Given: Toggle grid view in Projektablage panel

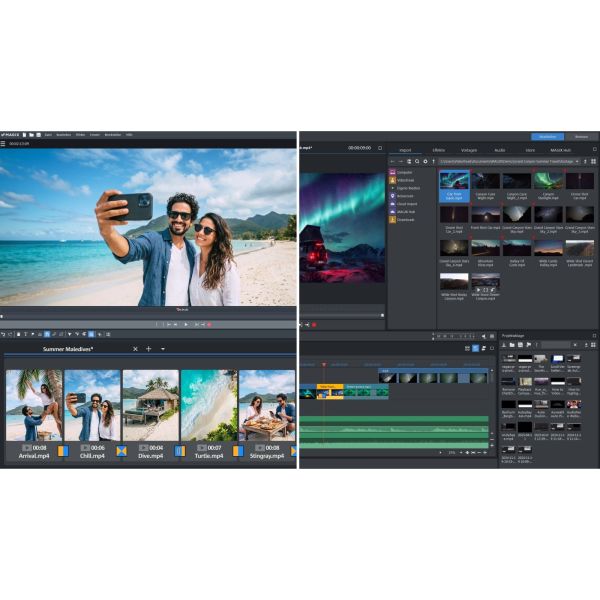Looking at the screenshot, I should point(593,345).
